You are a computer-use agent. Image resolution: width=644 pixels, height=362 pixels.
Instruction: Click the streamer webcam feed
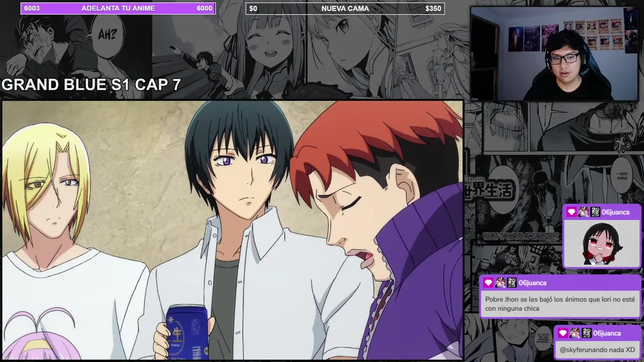555,53
